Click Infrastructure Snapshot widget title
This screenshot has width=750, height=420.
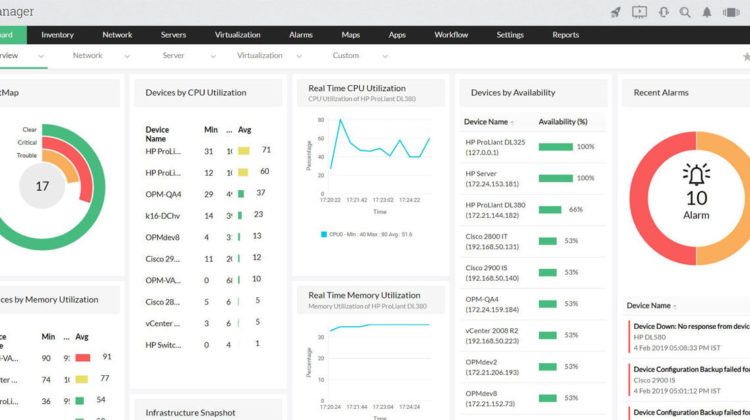[x=190, y=412]
